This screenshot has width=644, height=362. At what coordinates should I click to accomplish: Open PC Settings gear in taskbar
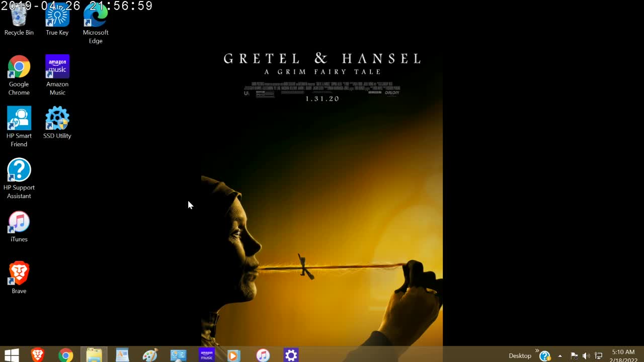(291, 355)
